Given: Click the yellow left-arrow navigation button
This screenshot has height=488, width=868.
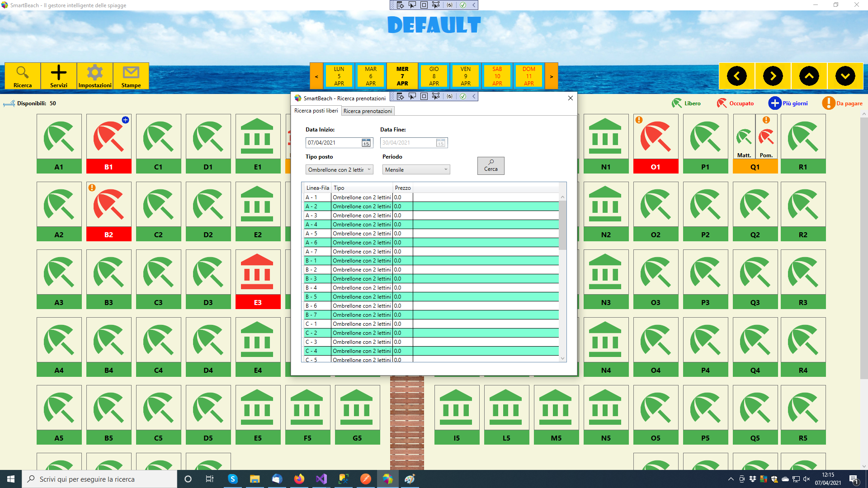Looking at the screenshot, I should 736,76.
